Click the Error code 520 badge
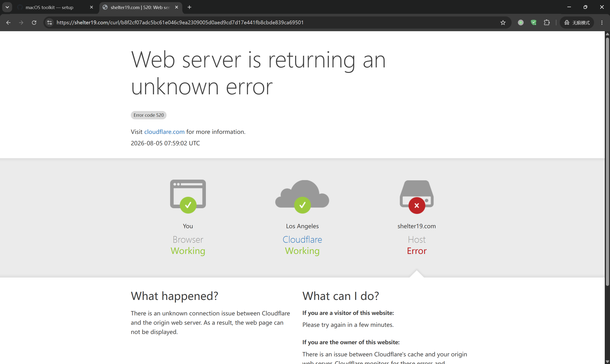This screenshot has height=364, width=610. (149, 115)
